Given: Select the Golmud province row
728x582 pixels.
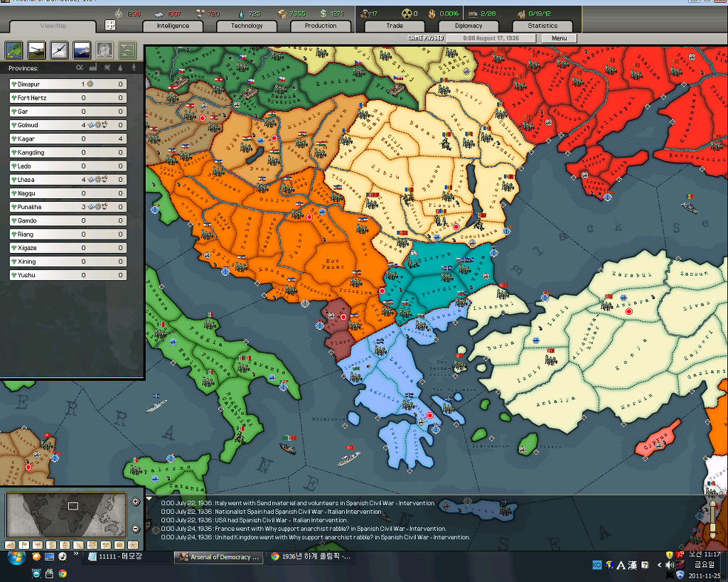Looking at the screenshot, I should pyautogui.click(x=68, y=125).
